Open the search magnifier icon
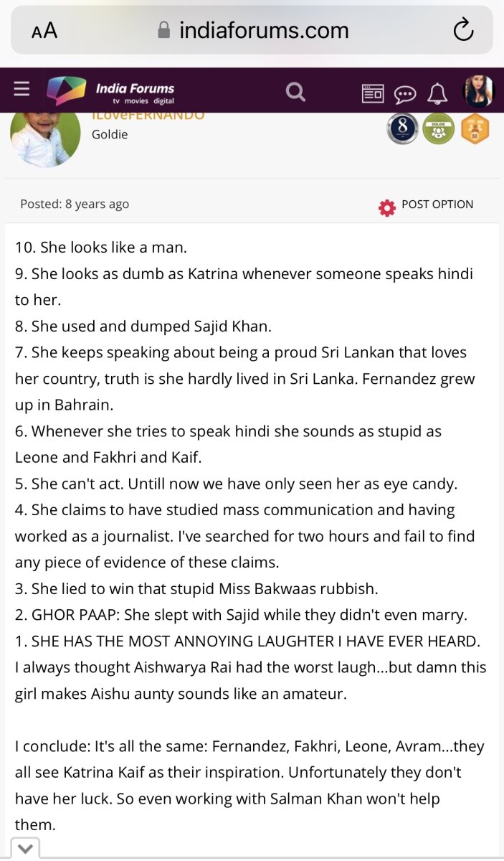Viewport: 504px width, 861px height. click(x=295, y=91)
